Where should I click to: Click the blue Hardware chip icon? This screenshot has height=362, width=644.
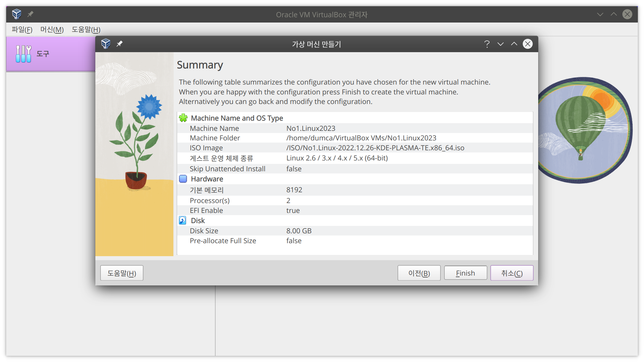tap(183, 179)
